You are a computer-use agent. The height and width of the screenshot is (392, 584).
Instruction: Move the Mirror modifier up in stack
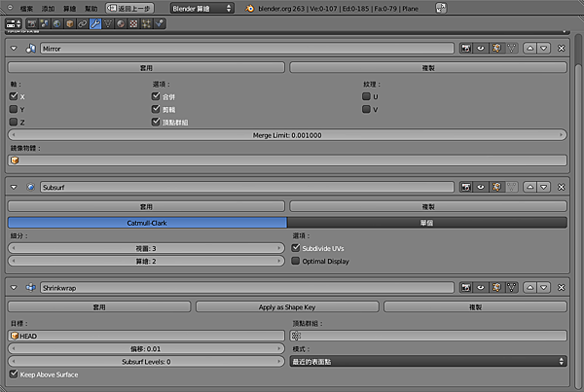pos(530,48)
